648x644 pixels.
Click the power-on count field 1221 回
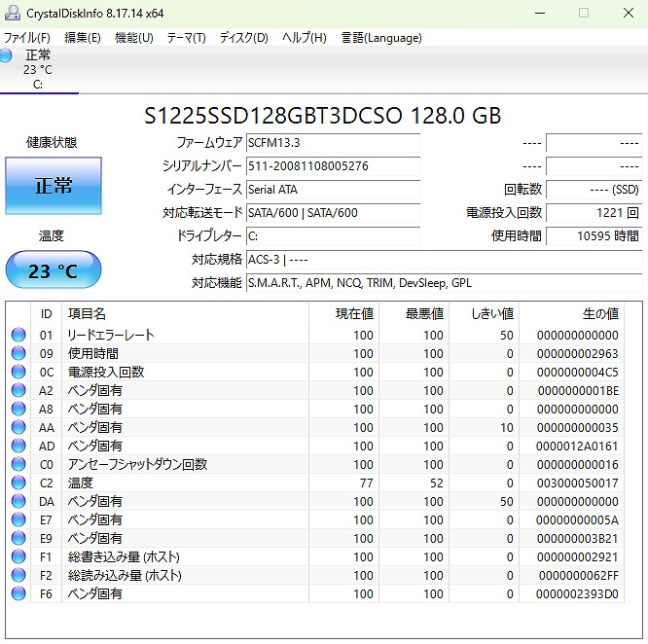click(594, 213)
